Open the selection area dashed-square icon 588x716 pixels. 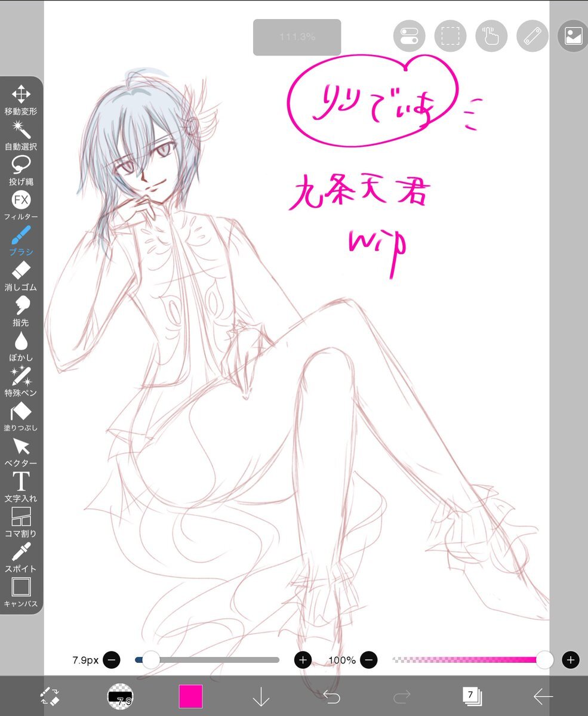pos(450,36)
